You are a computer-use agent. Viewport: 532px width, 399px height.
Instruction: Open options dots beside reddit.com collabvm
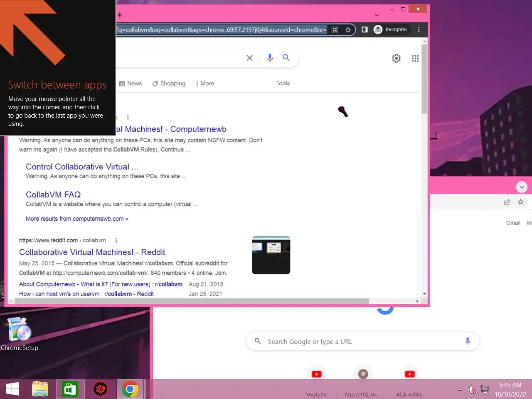point(116,240)
